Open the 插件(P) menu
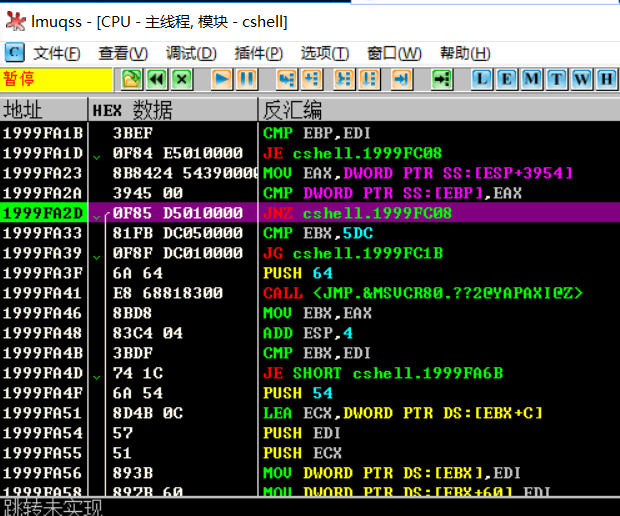This screenshot has height=516, width=620. (259, 53)
